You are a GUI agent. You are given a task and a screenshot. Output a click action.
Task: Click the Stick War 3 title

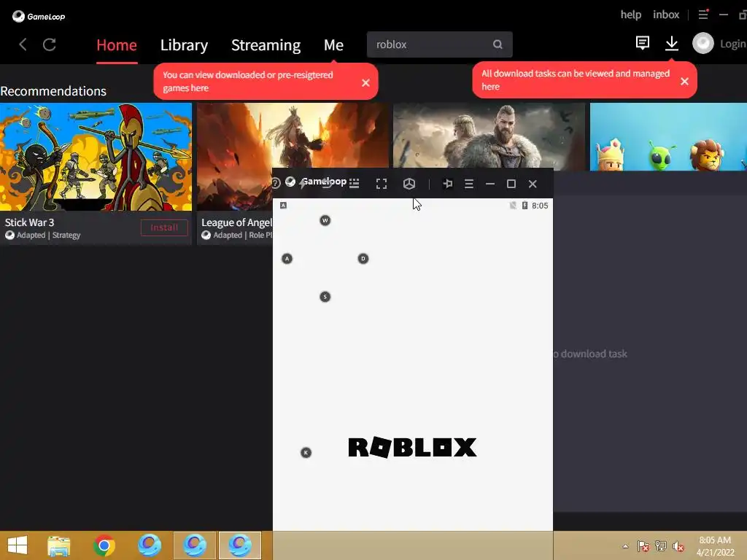coord(29,222)
